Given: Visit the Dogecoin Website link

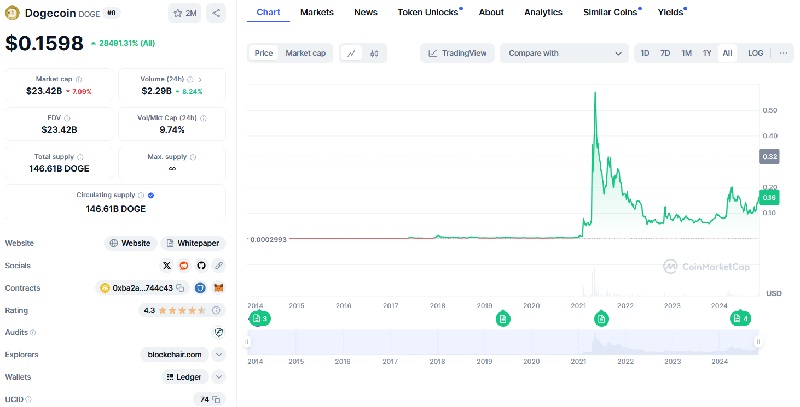Looking at the screenshot, I should click(131, 243).
